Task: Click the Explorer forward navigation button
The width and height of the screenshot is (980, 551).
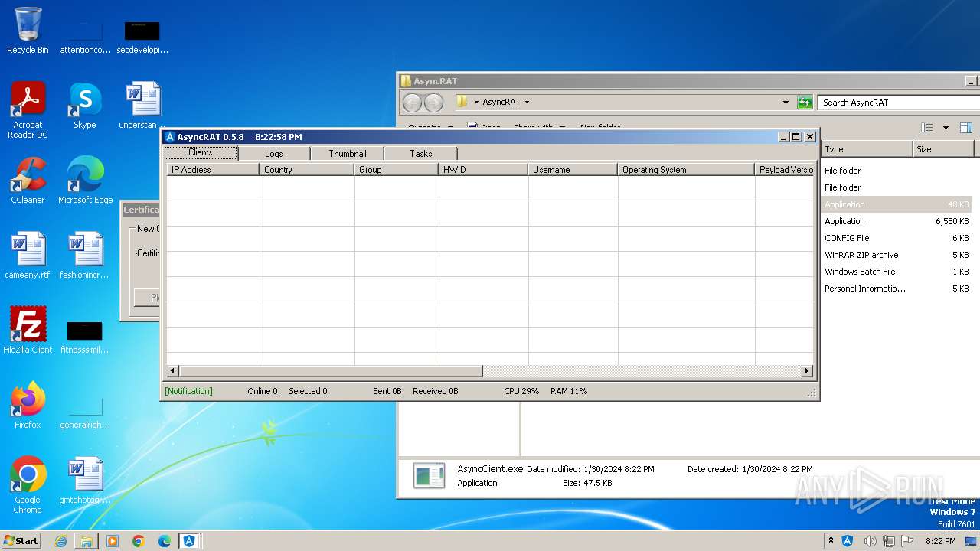Action: point(433,103)
